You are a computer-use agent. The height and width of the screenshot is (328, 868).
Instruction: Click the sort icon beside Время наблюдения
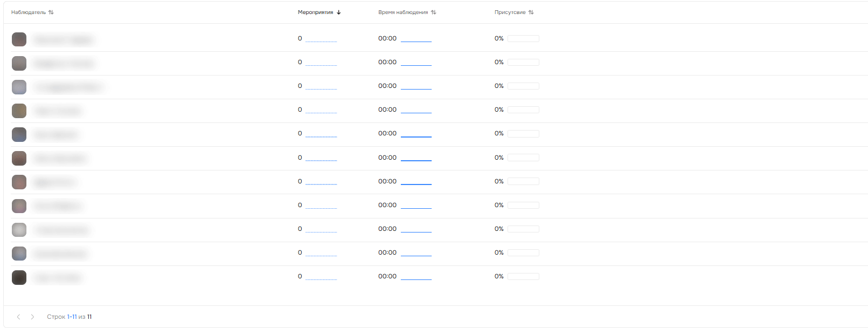(434, 12)
